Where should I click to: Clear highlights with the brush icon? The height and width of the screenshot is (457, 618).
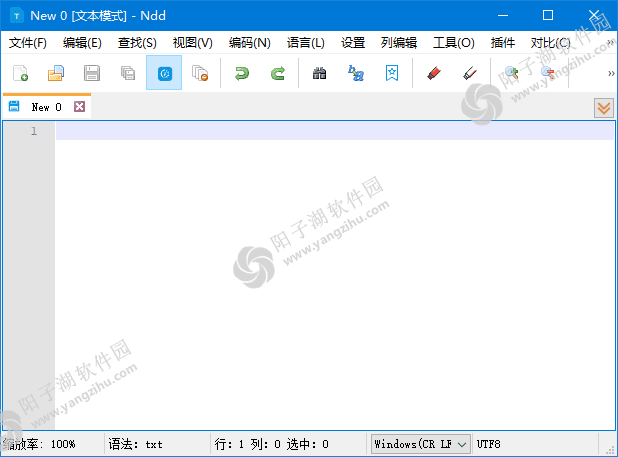pos(470,73)
